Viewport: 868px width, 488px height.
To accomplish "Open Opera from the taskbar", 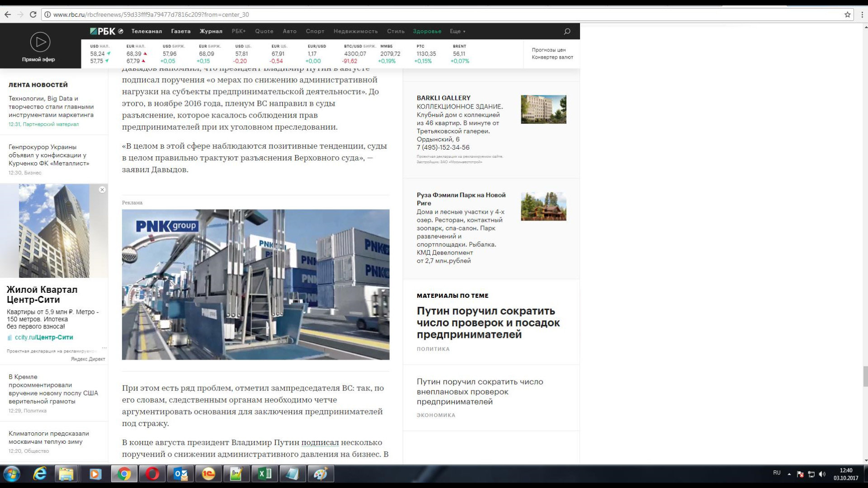I will [152, 474].
